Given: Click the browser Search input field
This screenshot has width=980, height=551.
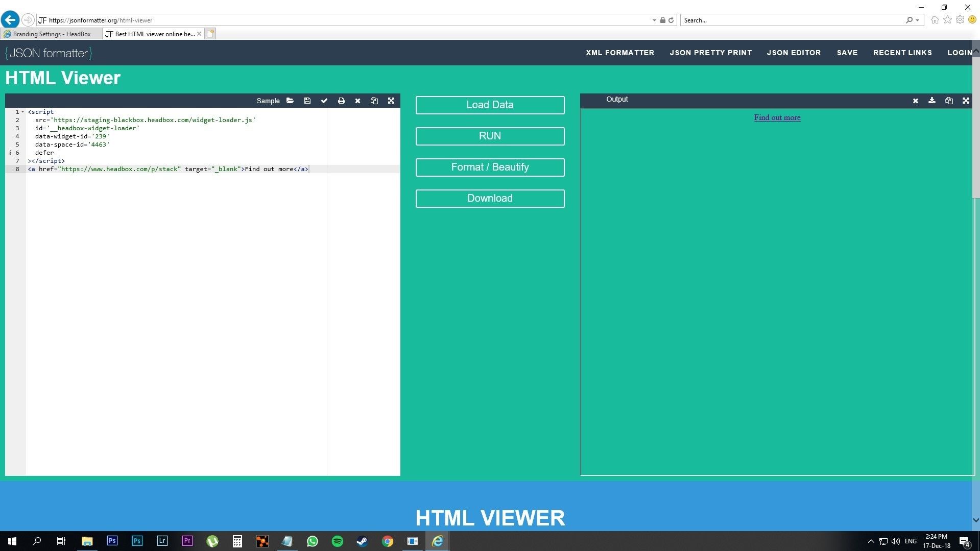Looking at the screenshot, I should tap(792, 20).
